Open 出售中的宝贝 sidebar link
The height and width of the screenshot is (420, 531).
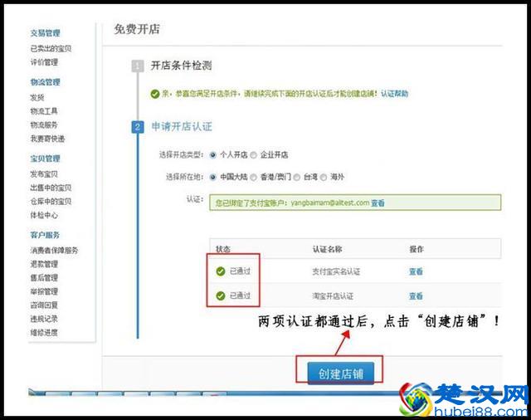(51, 188)
